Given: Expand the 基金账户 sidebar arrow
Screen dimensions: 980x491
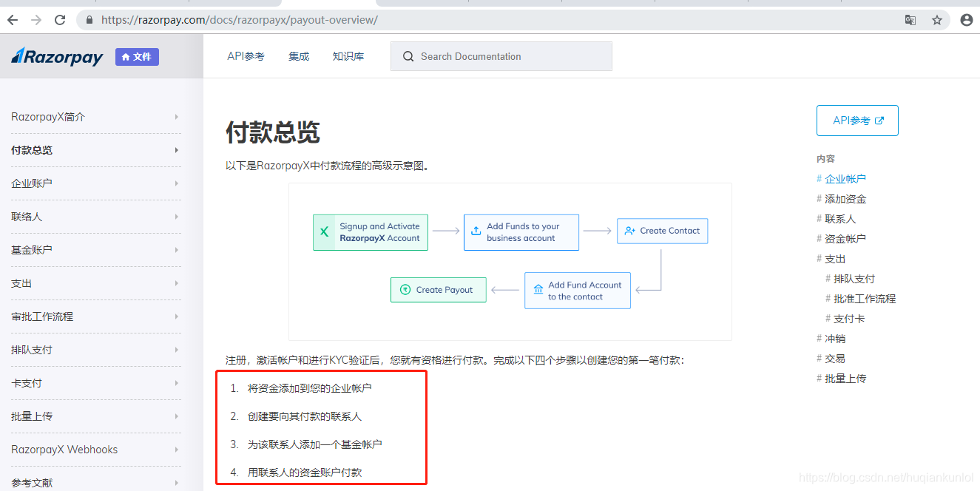Looking at the screenshot, I should click(x=176, y=250).
